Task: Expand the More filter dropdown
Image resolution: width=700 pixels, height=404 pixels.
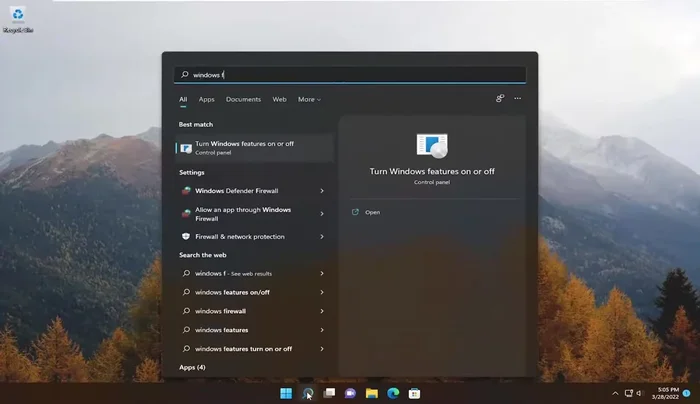Action: click(x=309, y=100)
